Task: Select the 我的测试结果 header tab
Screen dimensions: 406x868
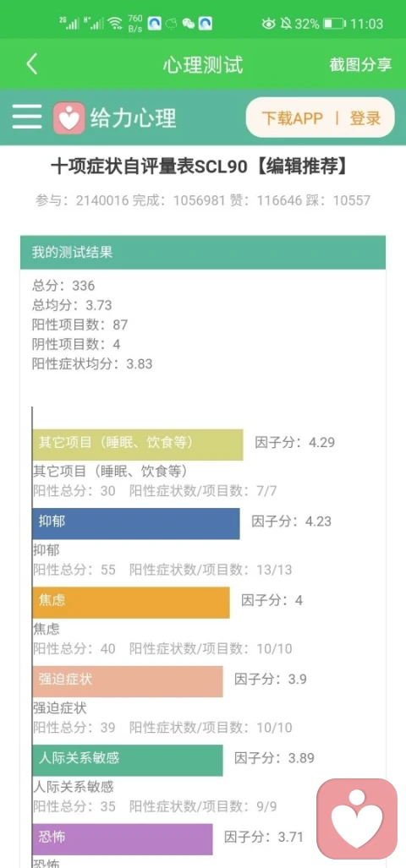Action: pyautogui.click(x=203, y=253)
